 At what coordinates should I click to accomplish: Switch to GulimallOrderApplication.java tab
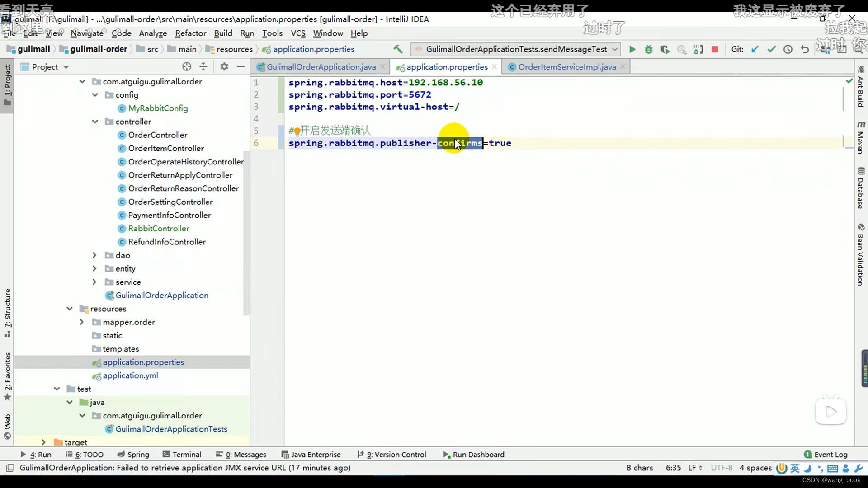(321, 67)
